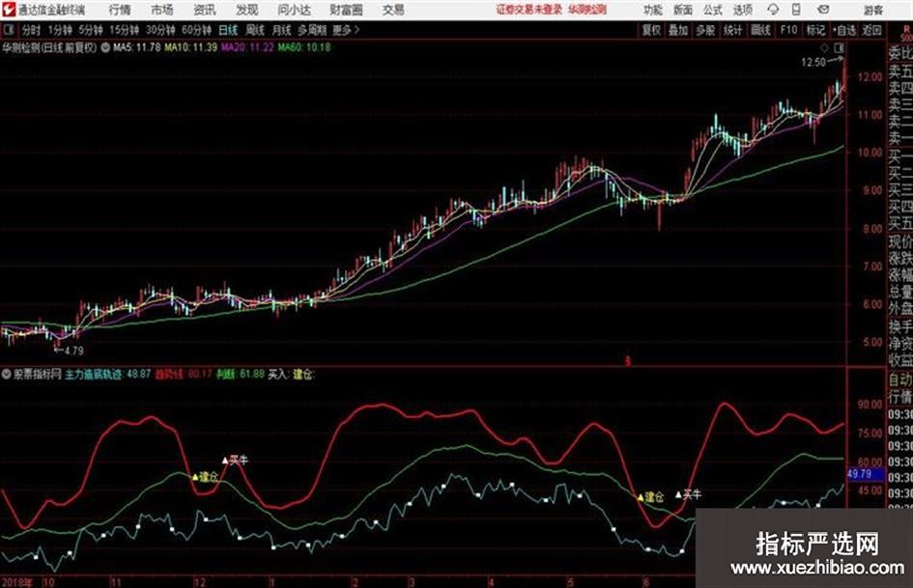Click the 标记 mark toolbar button

(x=815, y=30)
